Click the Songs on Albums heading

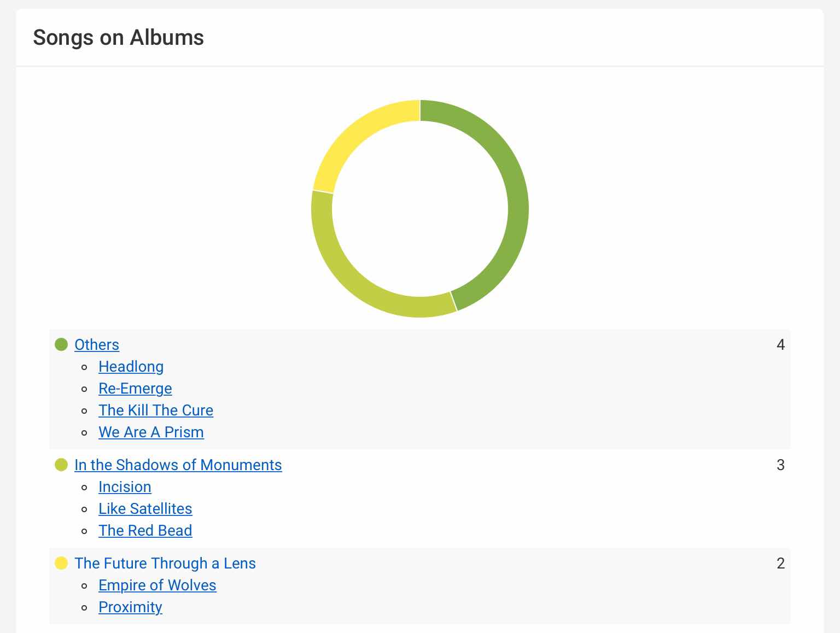(x=118, y=38)
